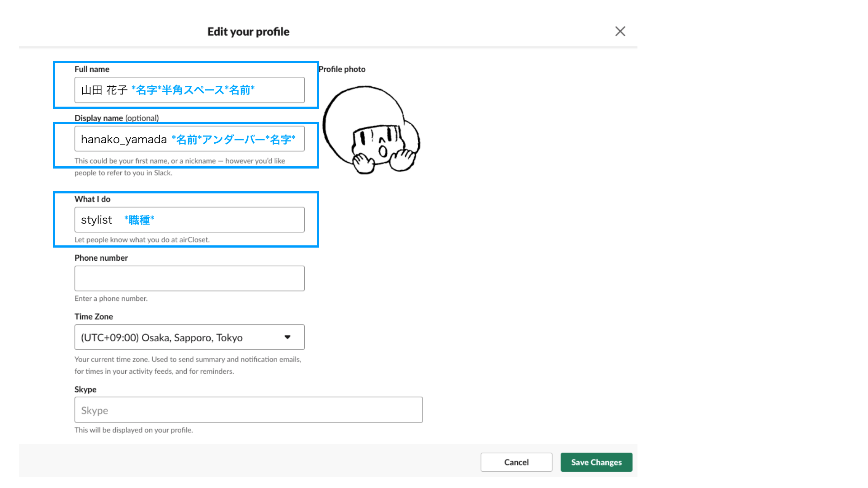The image size is (868, 488).
Task: Click the "Profile photo" label
Action: coord(342,69)
